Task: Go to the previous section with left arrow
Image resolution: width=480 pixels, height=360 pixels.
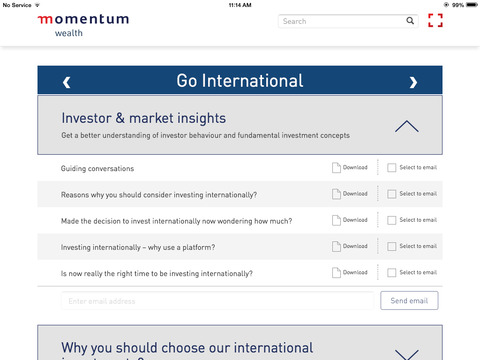Action: (x=67, y=82)
